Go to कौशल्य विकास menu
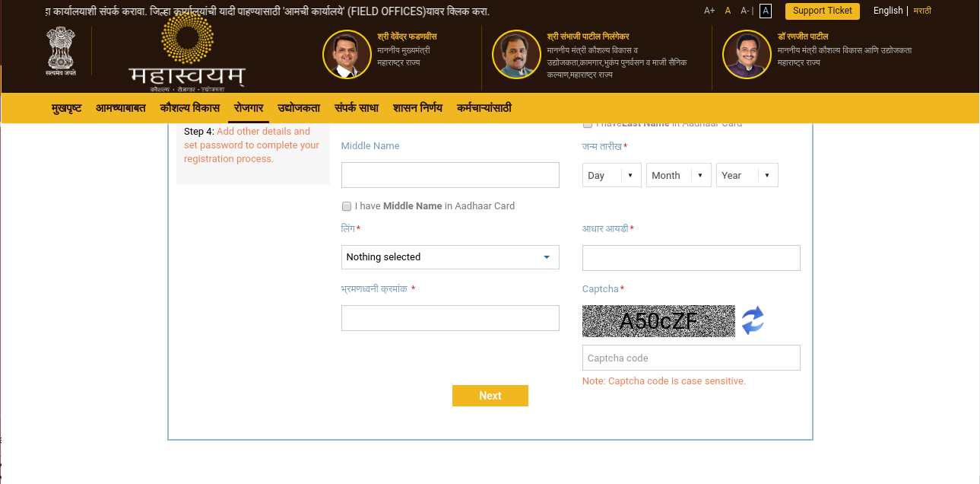Screen dimensions: 980x484 pyautogui.click(x=189, y=108)
